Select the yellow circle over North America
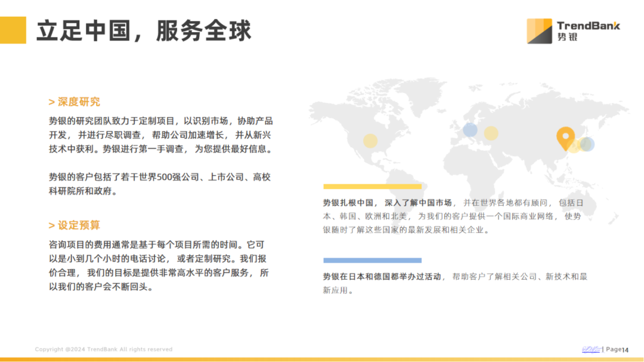 370,141
